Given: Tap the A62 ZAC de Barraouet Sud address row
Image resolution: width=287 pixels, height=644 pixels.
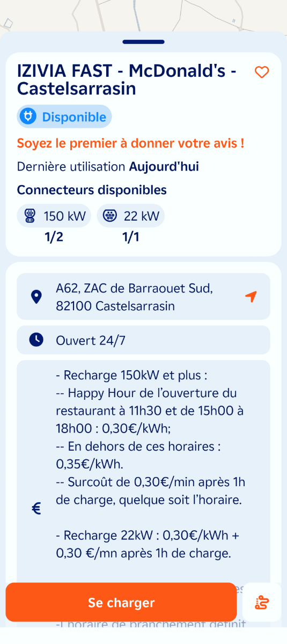Looking at the screenshot, I should click(x=143, y=296).
